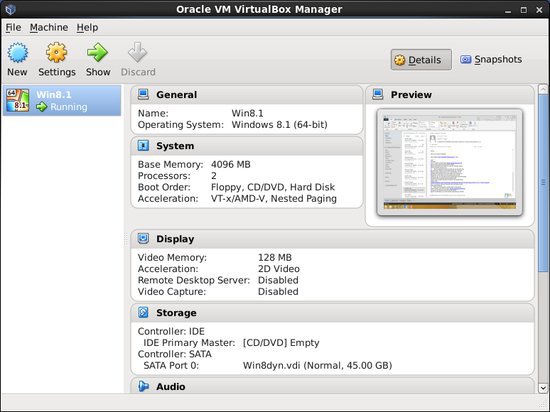Click the Controller: SATA line
Screen dimensions: 550x412
175,354
